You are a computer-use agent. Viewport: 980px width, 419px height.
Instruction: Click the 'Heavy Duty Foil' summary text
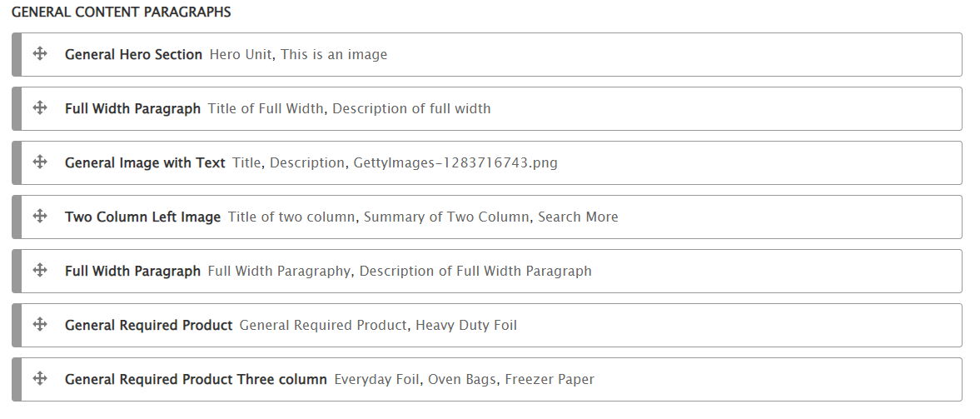point(466,326)
